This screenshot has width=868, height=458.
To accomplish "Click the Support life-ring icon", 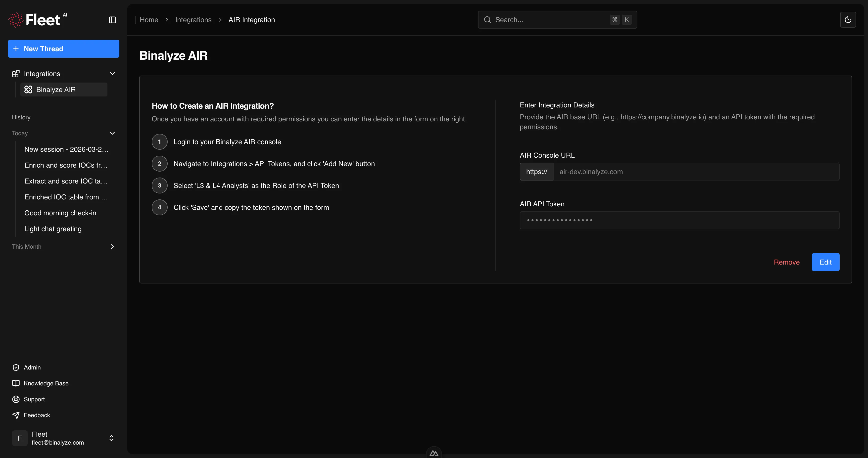I will [x=16, y=399].
